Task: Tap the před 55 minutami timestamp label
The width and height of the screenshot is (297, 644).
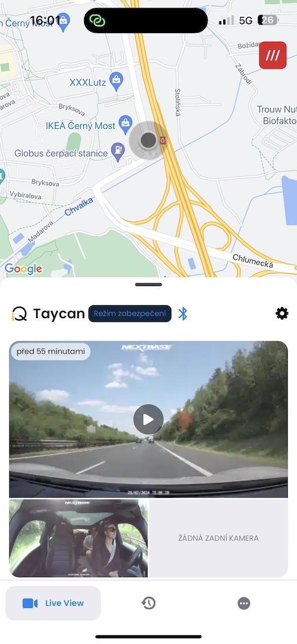Action: coord(51,351)
